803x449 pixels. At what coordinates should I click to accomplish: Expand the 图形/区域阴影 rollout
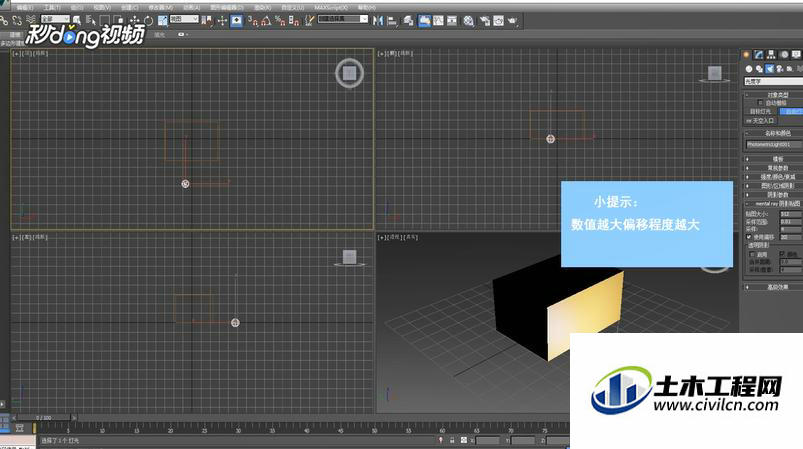(773, 186)
